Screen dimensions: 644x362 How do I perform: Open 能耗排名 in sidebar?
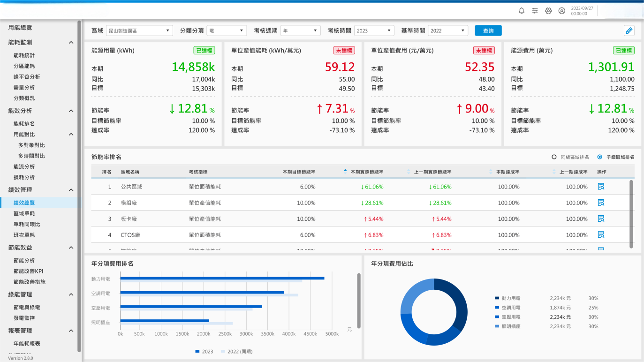(x=24, y=124)
